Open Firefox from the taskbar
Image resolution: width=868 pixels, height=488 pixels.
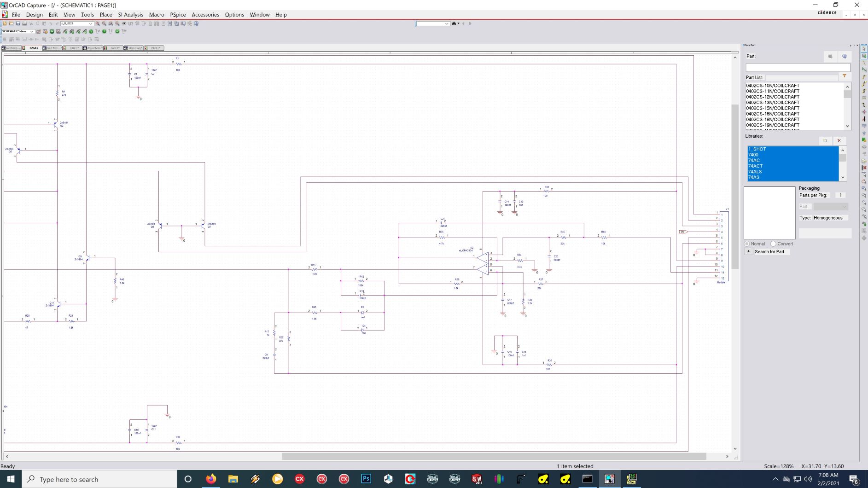[210, 479]
